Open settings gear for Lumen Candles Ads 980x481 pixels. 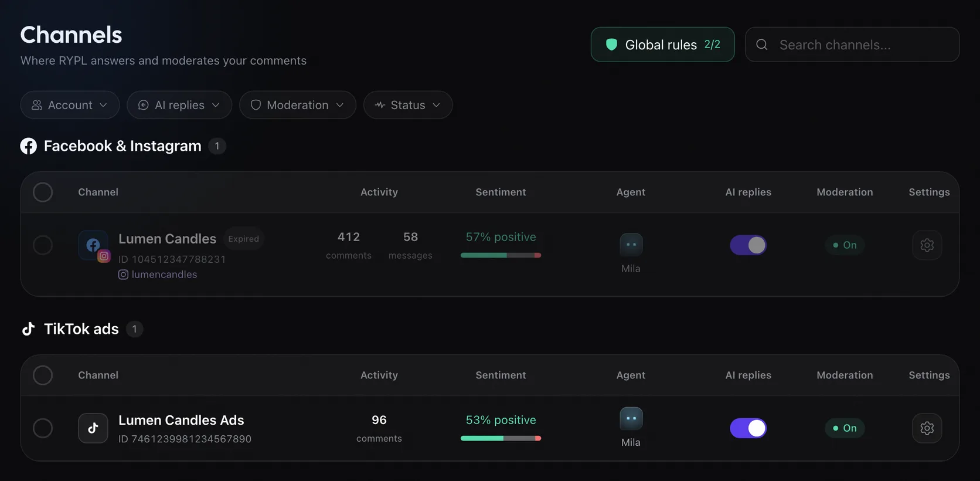click(927, 428)
